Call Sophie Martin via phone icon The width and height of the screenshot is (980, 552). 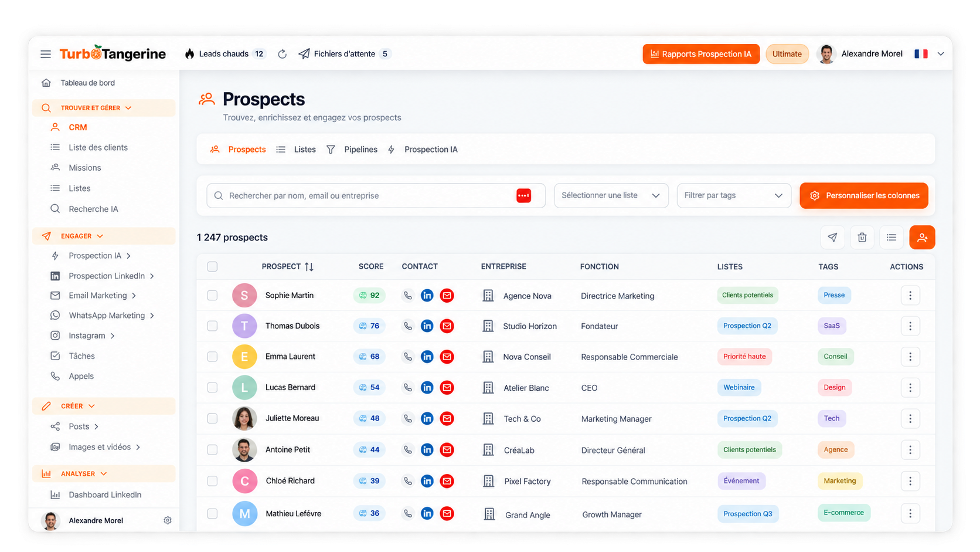pyautogui.click(x=407, y=296)
